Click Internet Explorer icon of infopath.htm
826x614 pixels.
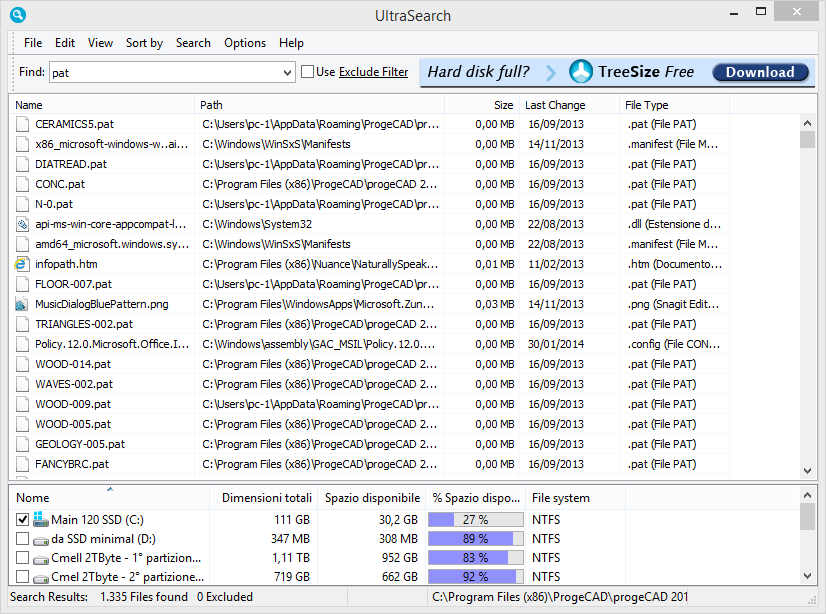pyautogui.click(x=21, y=264)
